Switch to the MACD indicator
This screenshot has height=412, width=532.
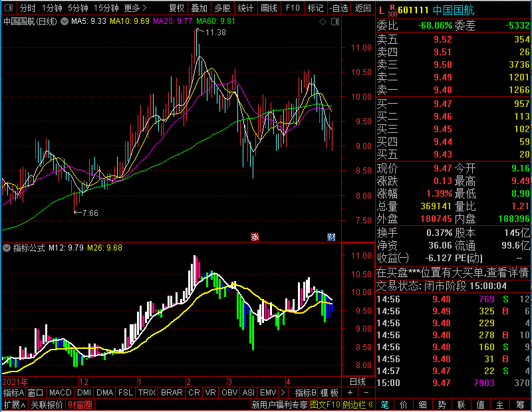click(x=60, y=393)
